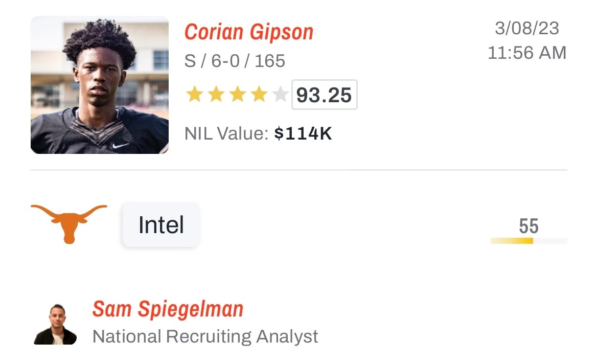Open Corian Gipson's player photo
This screenshot has width=598, height=364.
pos(100,85)
